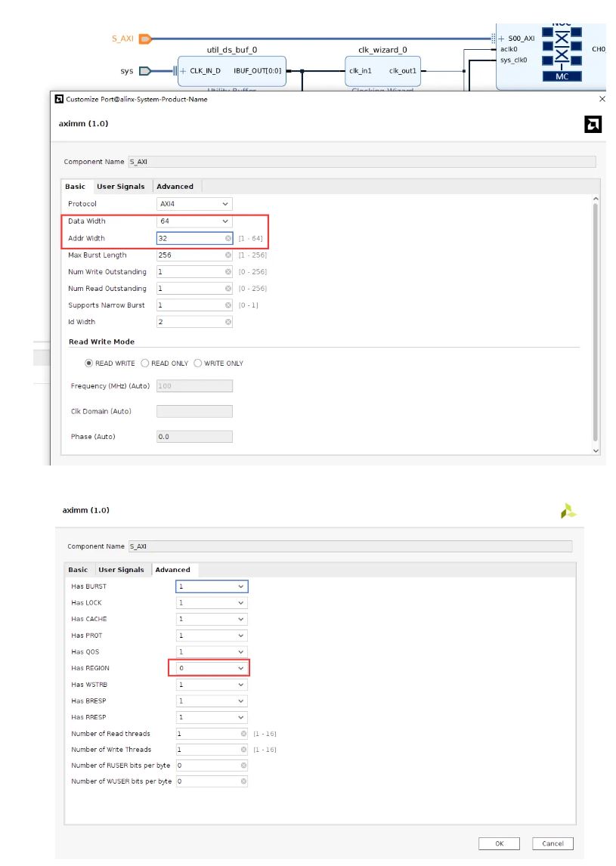Expand the CLK_IN_D plus on util_ds_buf_0

coord(184,71)
